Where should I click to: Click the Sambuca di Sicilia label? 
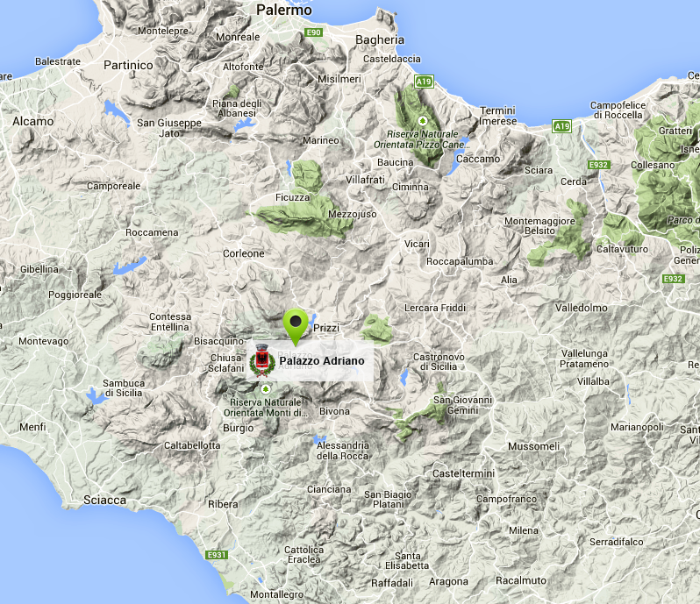click(124, 388)
